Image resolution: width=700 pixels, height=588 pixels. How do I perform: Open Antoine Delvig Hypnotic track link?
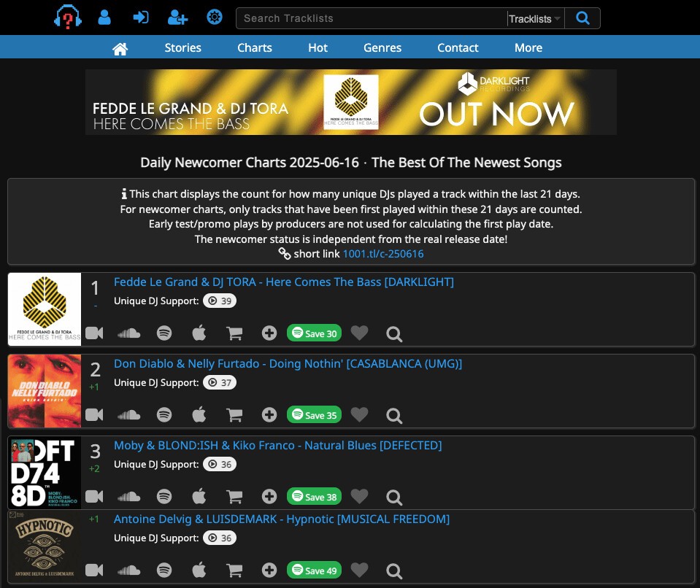pyautogui.click(x=282, y=519)
